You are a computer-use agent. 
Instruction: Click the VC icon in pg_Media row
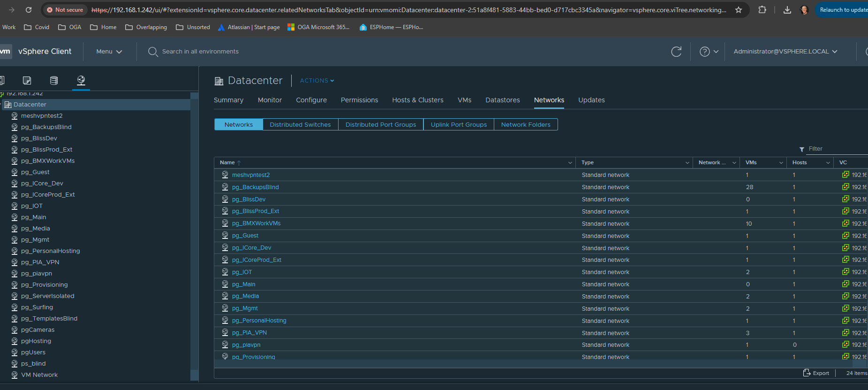[x=845, y=296]
